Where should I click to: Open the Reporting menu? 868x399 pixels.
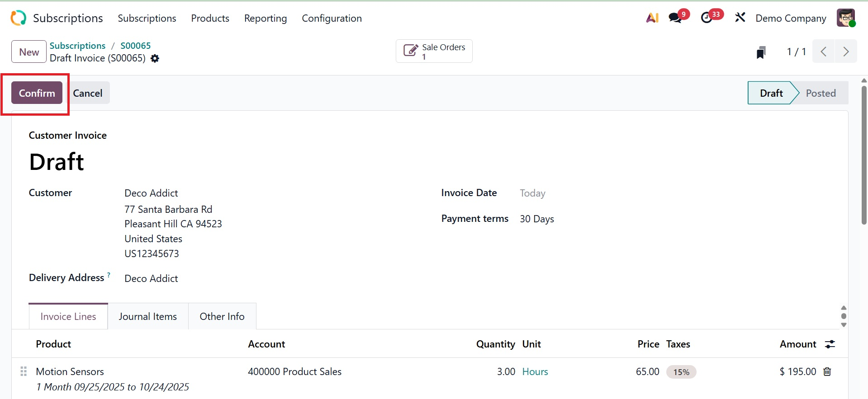click(266, 19)
